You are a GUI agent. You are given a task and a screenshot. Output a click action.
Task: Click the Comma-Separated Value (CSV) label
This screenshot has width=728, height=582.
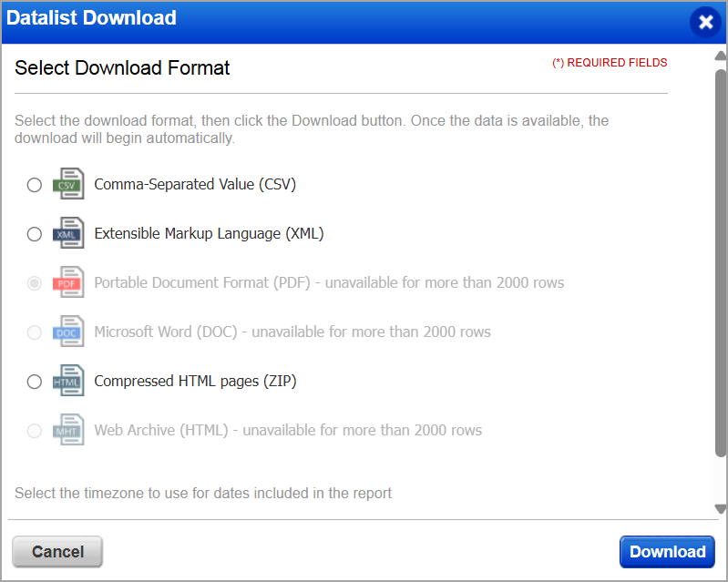tap(195, 184)
